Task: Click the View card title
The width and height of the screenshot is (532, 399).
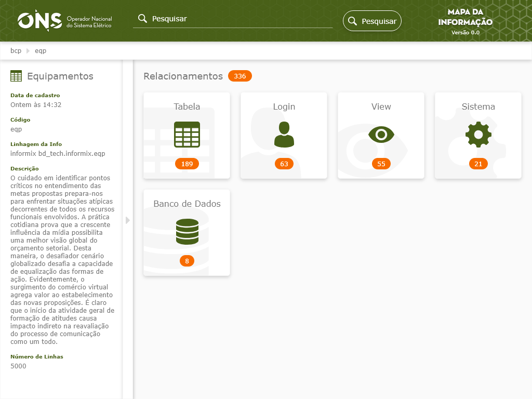Action: pos(381,107)
